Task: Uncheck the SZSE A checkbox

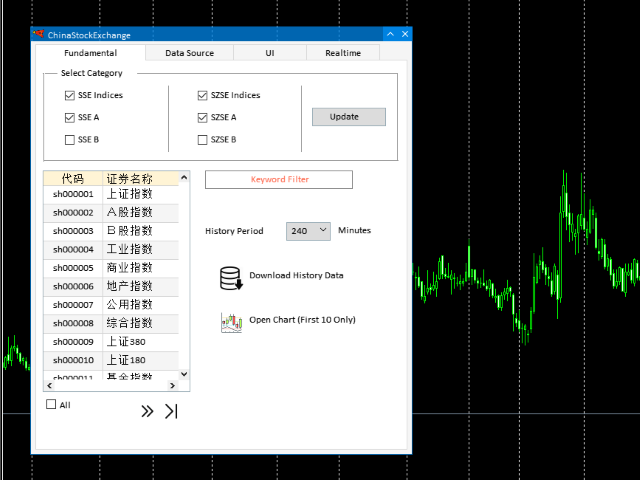Action: coord(202,118)
